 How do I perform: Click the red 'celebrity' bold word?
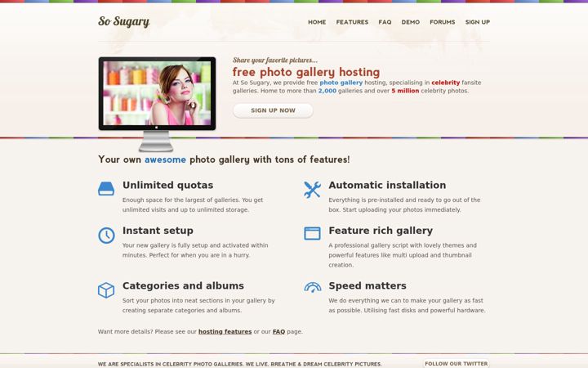tap(446, 83)
